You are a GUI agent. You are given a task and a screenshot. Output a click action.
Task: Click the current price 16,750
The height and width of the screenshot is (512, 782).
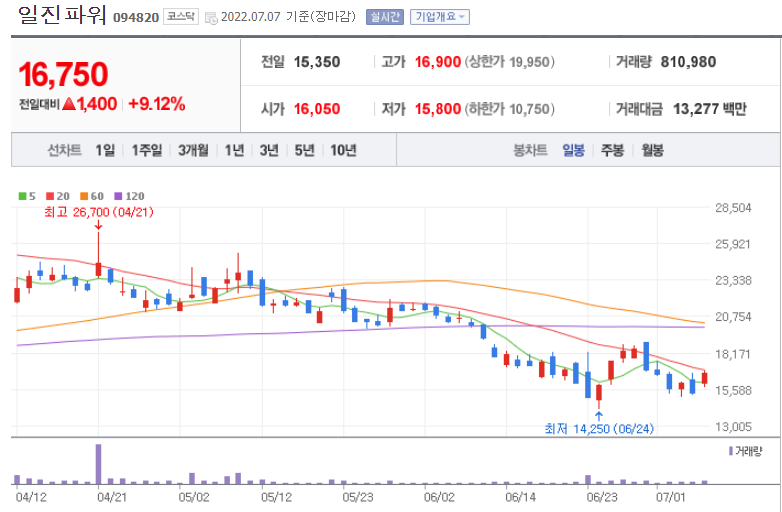tap(63, 74)
